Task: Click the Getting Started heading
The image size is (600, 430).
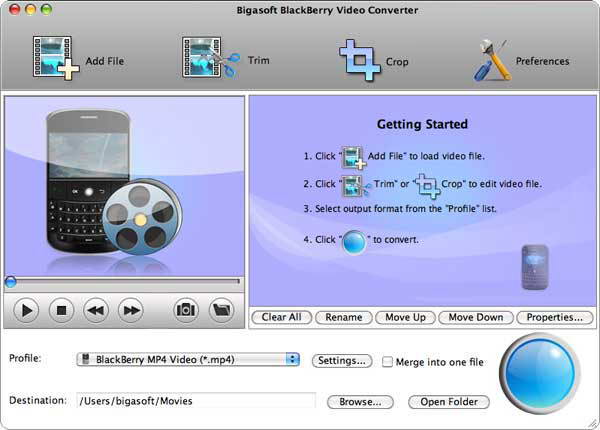Action: pos(422,124)
